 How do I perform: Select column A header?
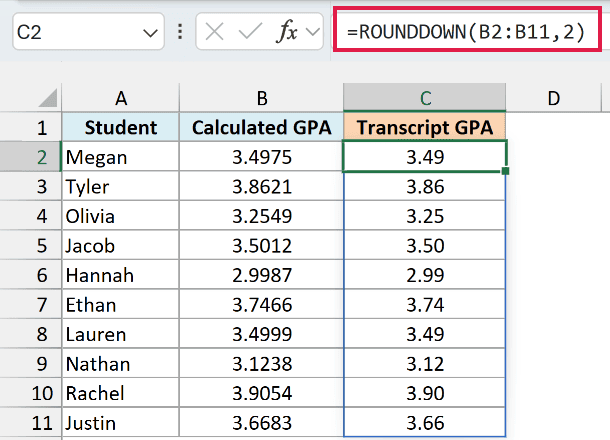click(x=121, y=98)
